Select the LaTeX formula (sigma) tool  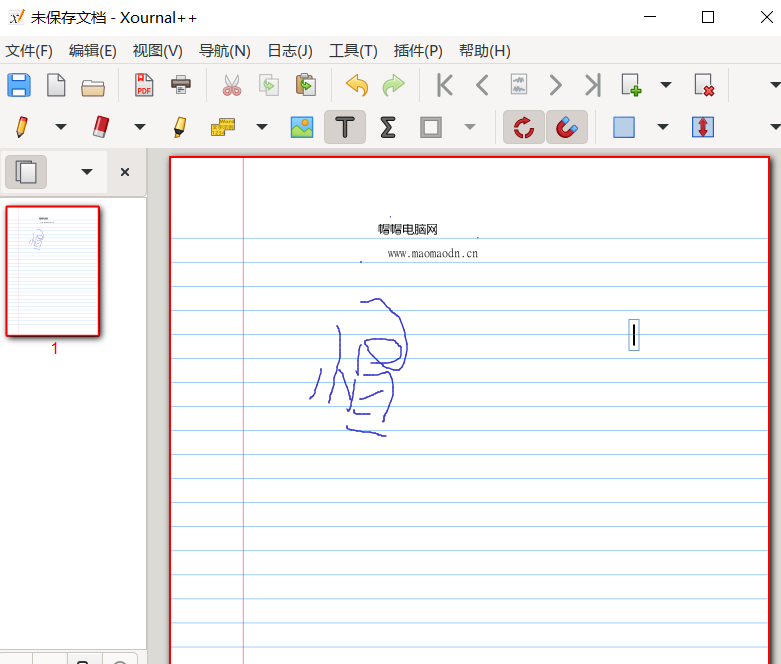click(x=387, y=128)
